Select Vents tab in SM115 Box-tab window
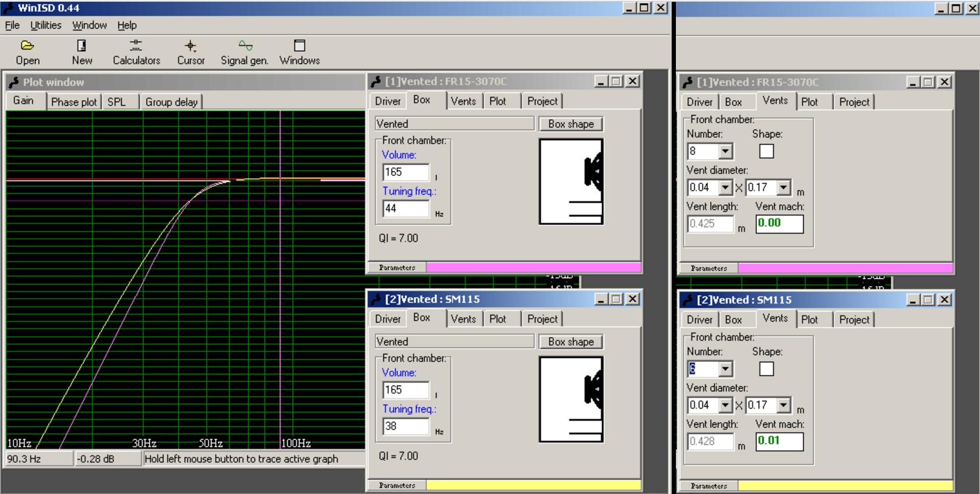The height and width of the screenshot is (494, 980). pyautogui.click(x=463, y=319)
